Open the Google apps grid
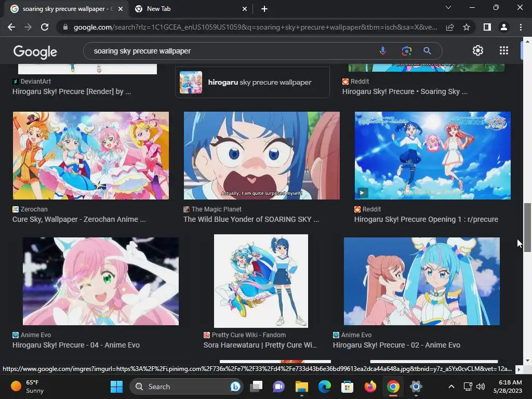This screenshot has width=532, height=399. pos(504,50)
